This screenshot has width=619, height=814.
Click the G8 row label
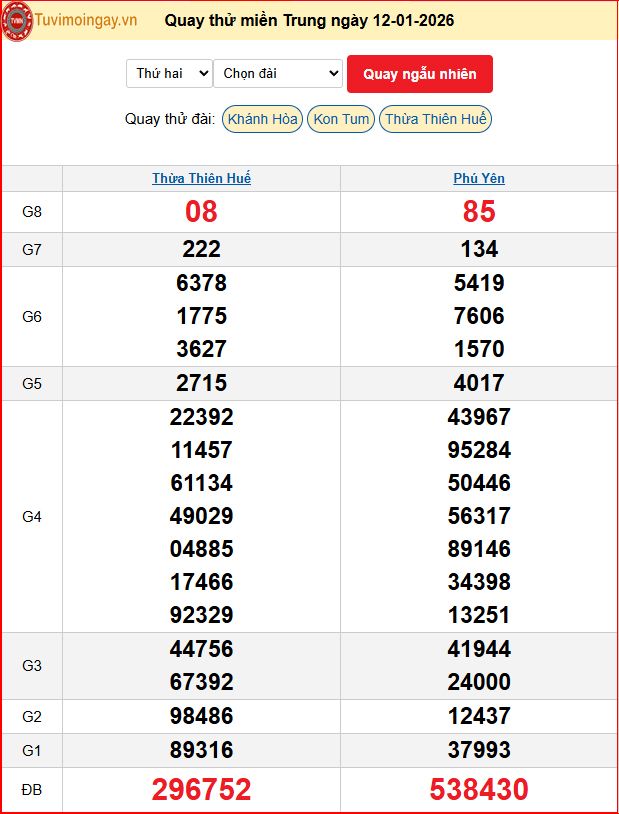32,212
